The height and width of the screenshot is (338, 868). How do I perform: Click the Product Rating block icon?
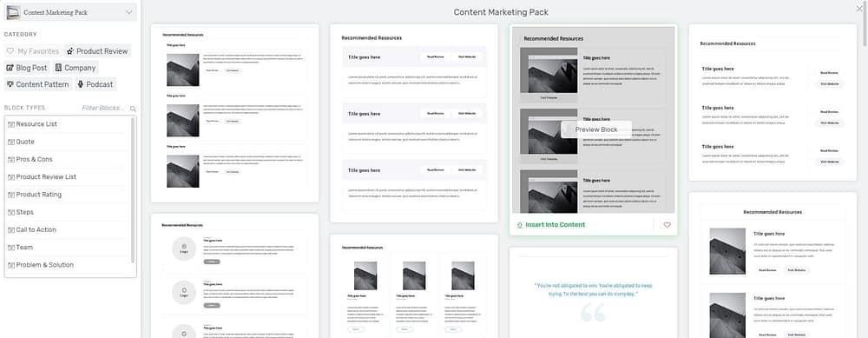(11, 195)
